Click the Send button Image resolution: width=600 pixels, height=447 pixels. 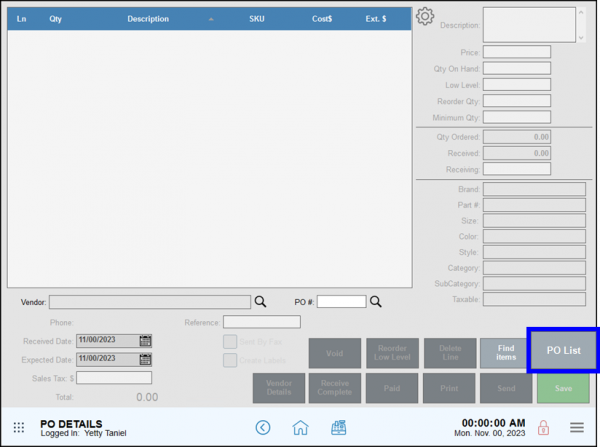click(x=506, y=388)
